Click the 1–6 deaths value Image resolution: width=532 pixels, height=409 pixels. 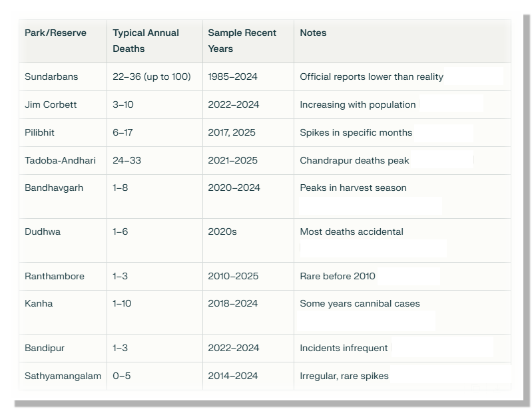120,232
